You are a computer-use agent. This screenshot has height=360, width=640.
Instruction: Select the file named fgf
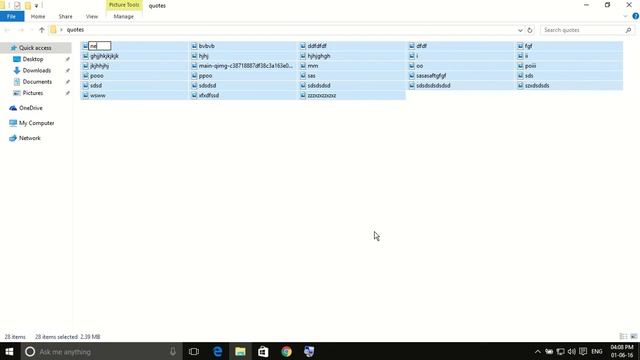click(x=528, y=46)
